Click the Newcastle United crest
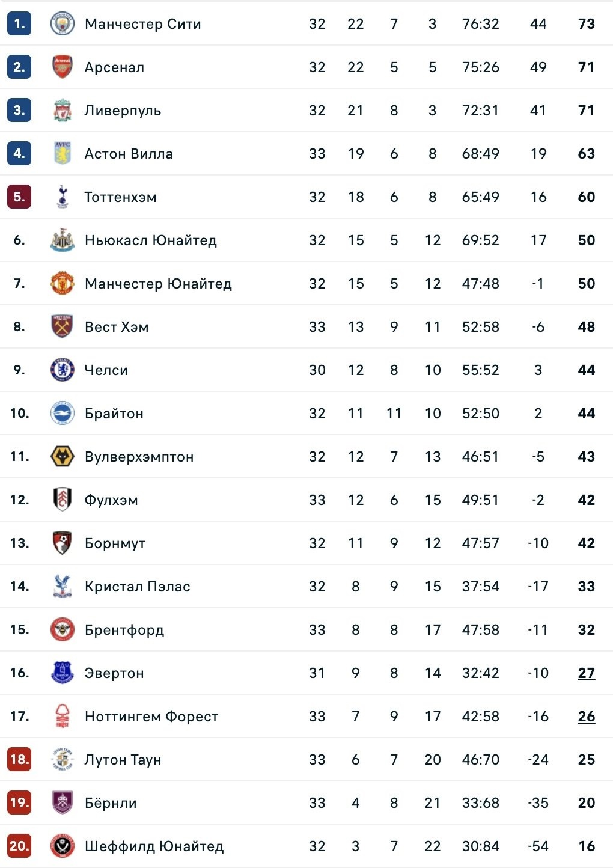Screen dimensions: 613x868 (63, 240)
